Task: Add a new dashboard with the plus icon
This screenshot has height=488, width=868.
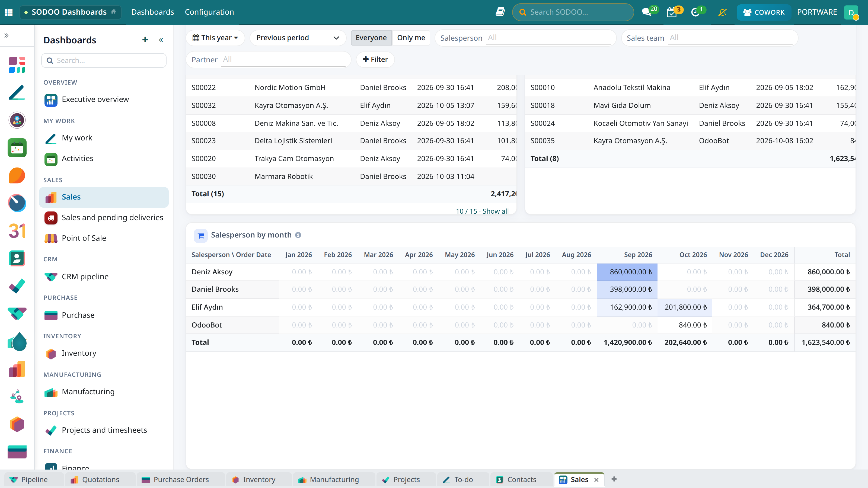Action: click(x=145, y=40)
